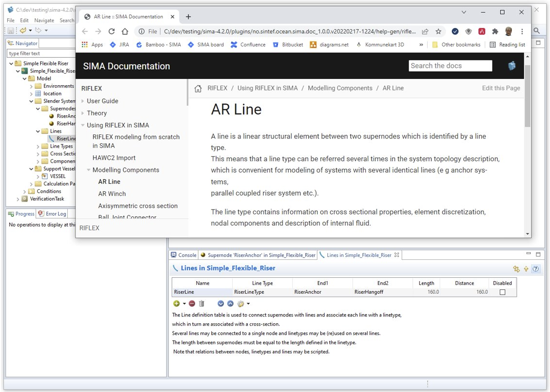Open help icon in Lines editor header
The height and width of the screenshot is (392, 550).
535,269
